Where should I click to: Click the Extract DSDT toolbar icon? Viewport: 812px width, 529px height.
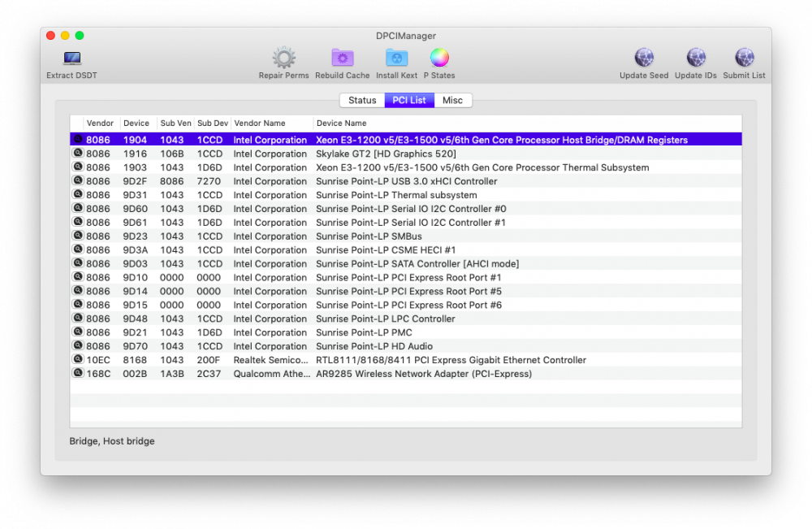click(72, 58)
